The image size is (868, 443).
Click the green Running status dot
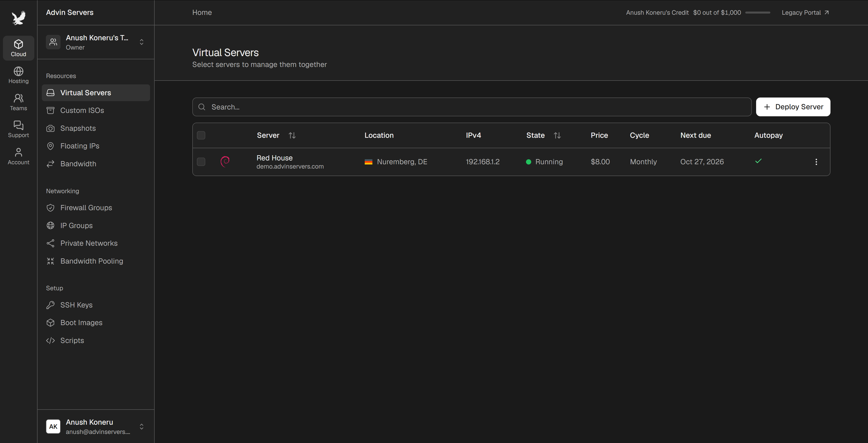(x=528, y=162)
